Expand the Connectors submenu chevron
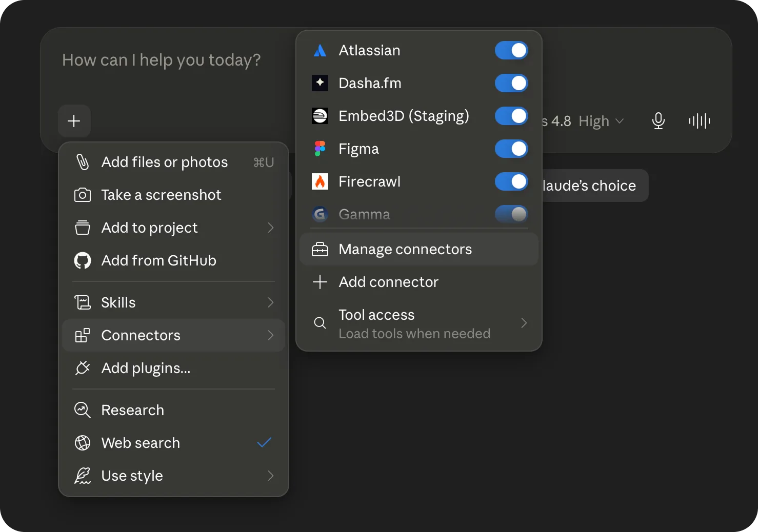The width and height of the screenshot is (758, 532). click(x=271, y=335)
